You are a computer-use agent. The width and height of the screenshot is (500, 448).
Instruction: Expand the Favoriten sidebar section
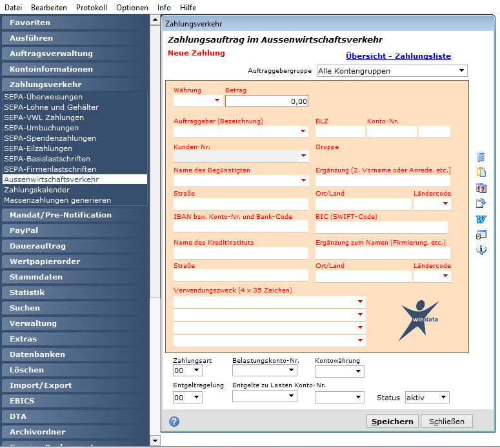coord(75,23)
